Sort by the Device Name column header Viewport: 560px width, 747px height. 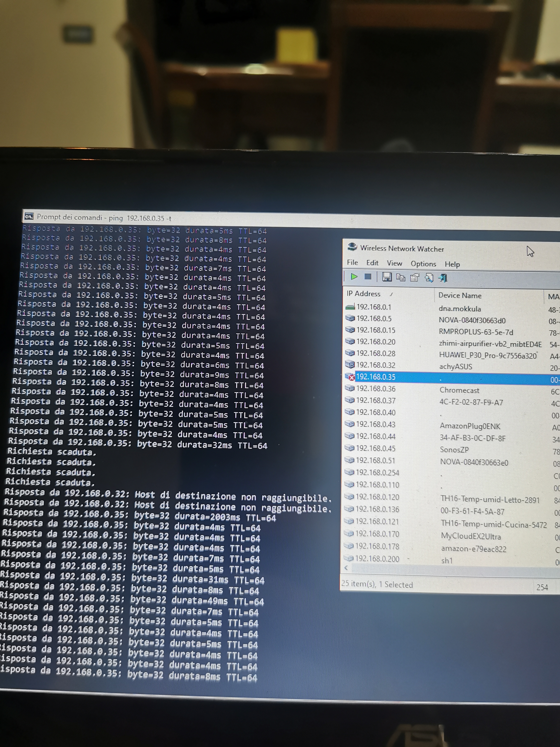point(460,295)
